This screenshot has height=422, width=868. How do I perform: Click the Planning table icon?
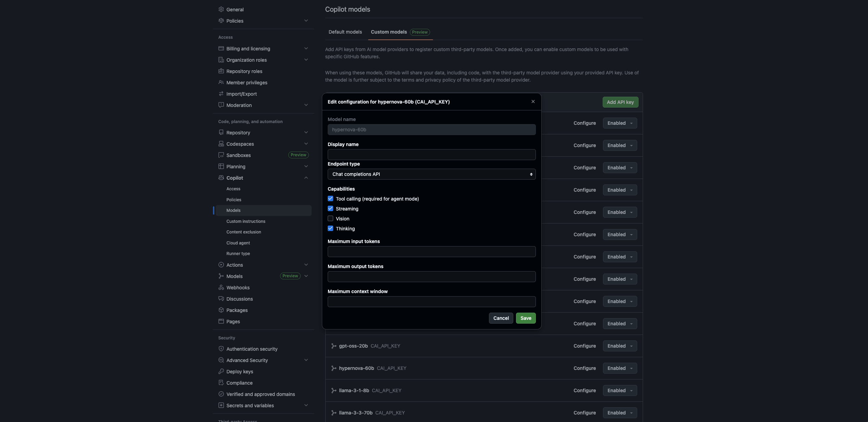tap(221, 166)
